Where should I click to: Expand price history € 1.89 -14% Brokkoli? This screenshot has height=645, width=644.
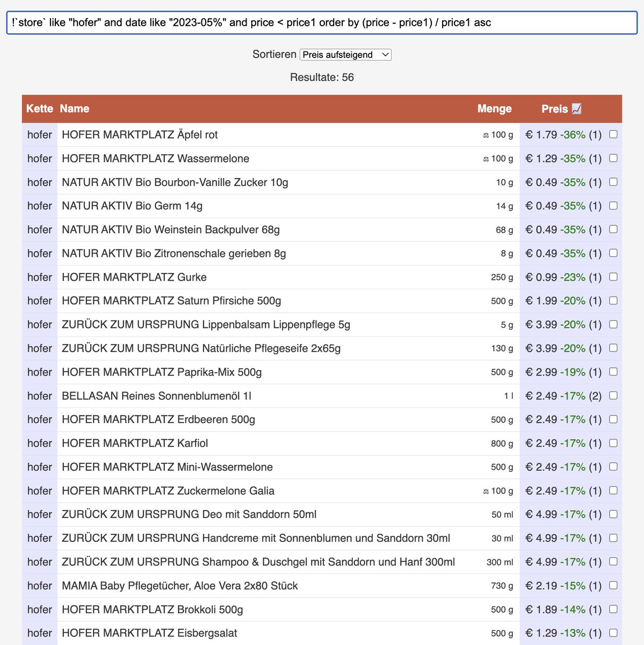click(563, 610)
